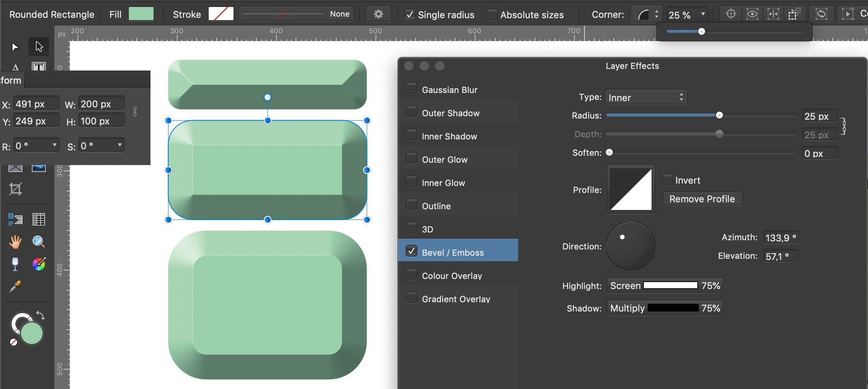The width and height of the screenshot is (868, 389).
Task: Enable the Outline effect checkbox
Action: [x=411, y=205]
